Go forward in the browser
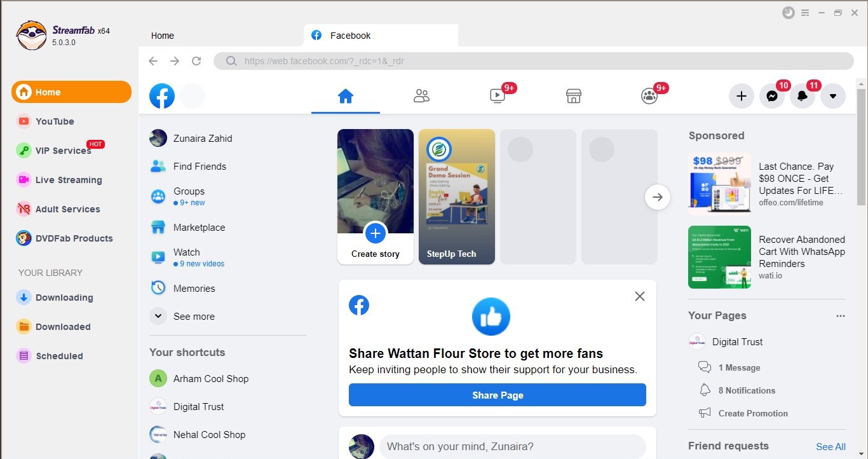 coord(175,61)
